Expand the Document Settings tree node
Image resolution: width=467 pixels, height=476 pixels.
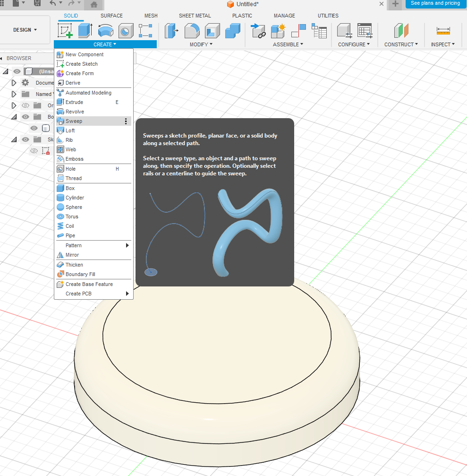click(14, 83)
